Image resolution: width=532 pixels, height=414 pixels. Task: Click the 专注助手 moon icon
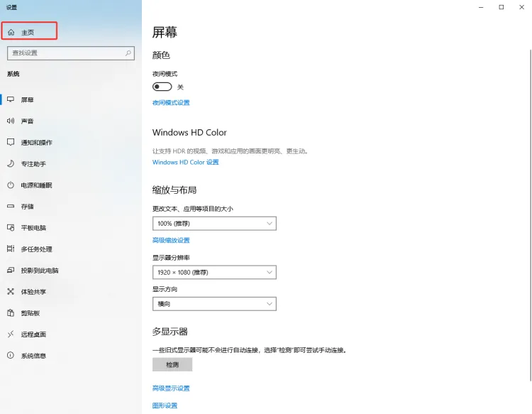click(11, 163)
